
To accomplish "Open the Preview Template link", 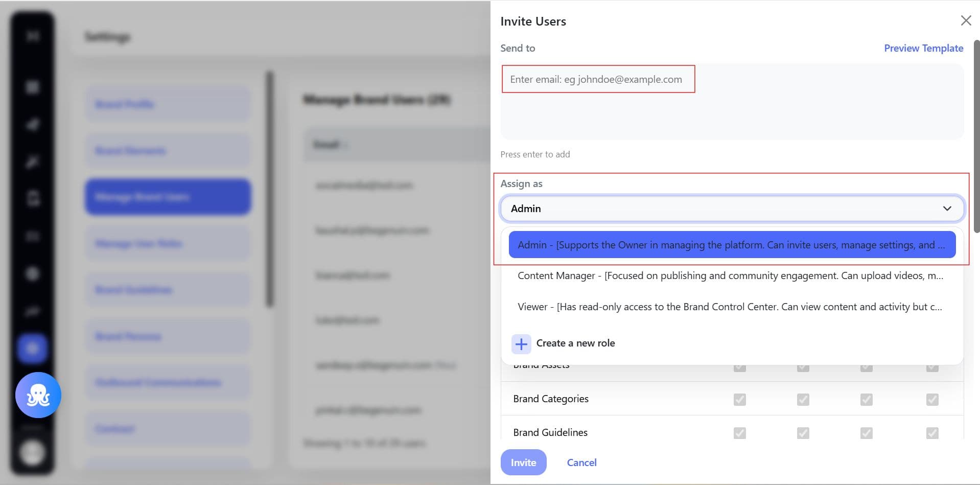I will 923,48.
